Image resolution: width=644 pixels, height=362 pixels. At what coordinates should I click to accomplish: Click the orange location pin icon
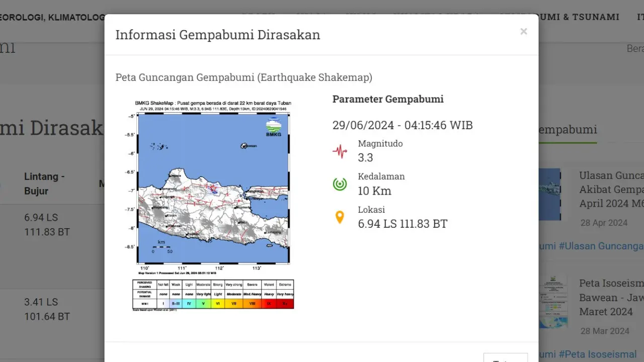tap(340, 217)
